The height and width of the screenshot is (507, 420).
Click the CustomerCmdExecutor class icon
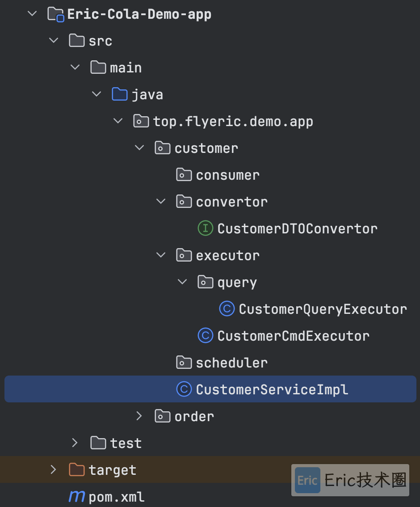[x=205, y=336]
